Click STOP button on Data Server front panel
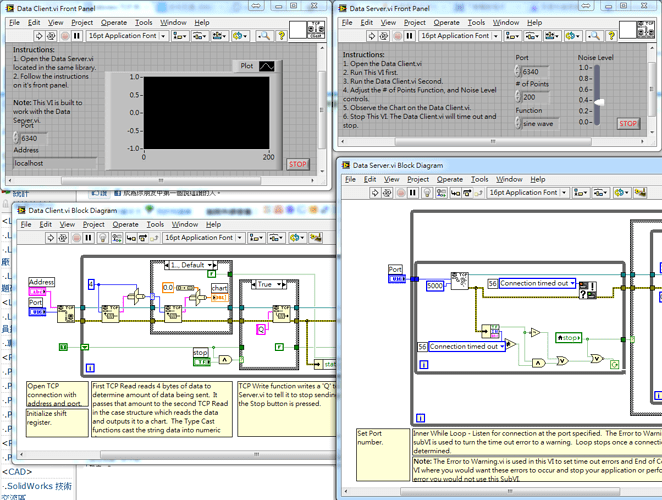Image resolution: width=662 pixels, height=500 pixels. [628, 124]
